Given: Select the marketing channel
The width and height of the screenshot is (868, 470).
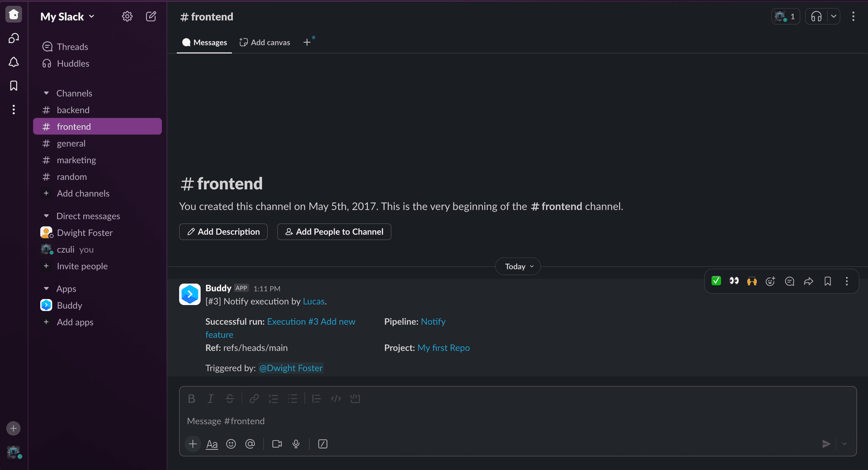Looking at the screenshot, I should coord(76,160).
